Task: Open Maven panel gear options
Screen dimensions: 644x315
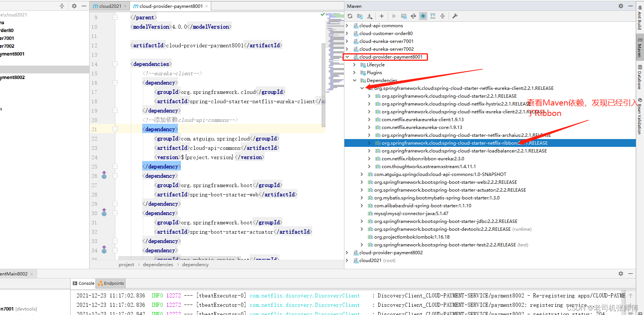Action: [x=621, y=6]
